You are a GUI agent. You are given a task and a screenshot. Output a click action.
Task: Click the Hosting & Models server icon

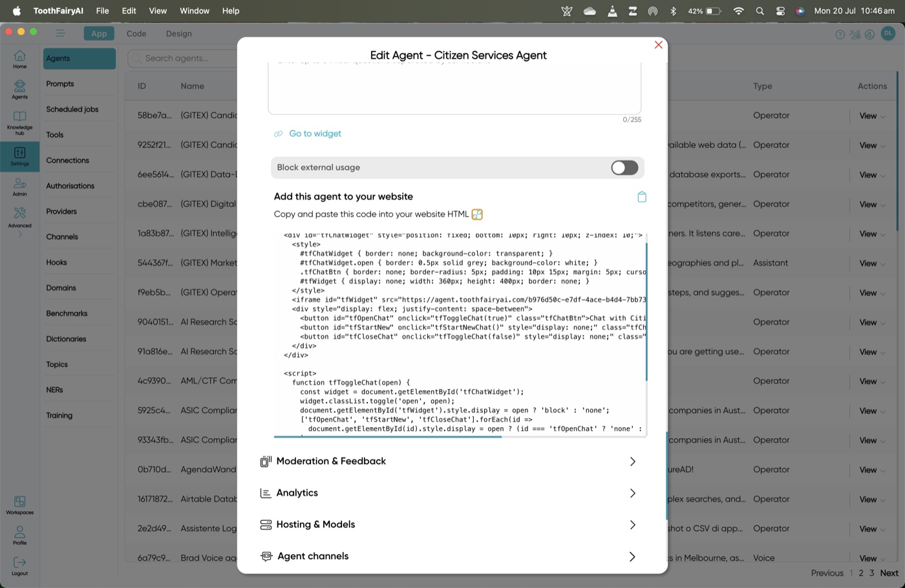coord(266,525)
